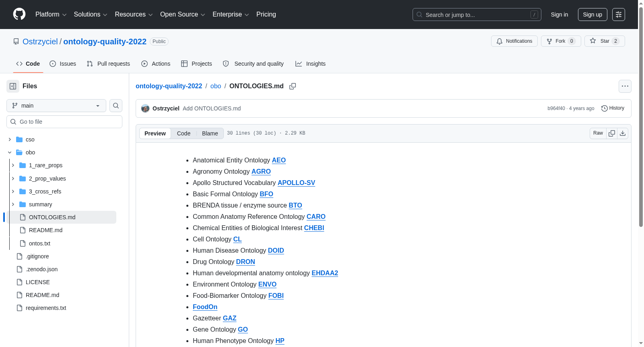The image size is (644, 347).
Task: Open the more file actions menu
Action: pos(625,86)
